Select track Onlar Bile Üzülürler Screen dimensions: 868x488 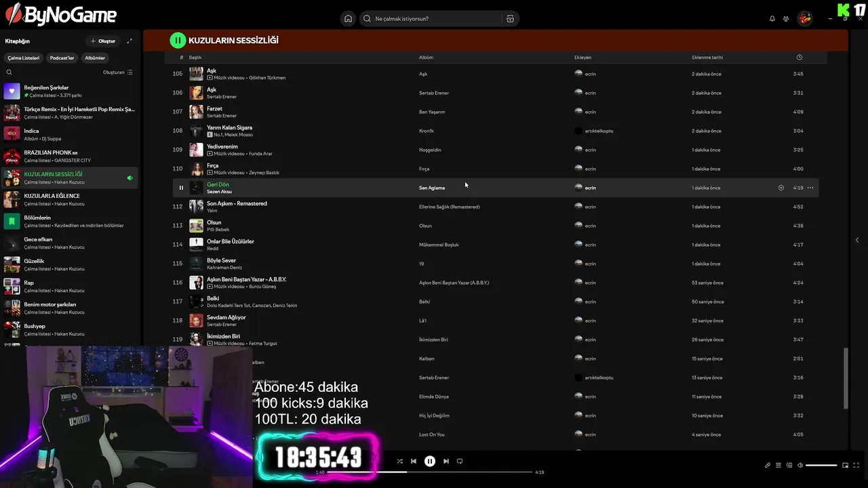495,245
